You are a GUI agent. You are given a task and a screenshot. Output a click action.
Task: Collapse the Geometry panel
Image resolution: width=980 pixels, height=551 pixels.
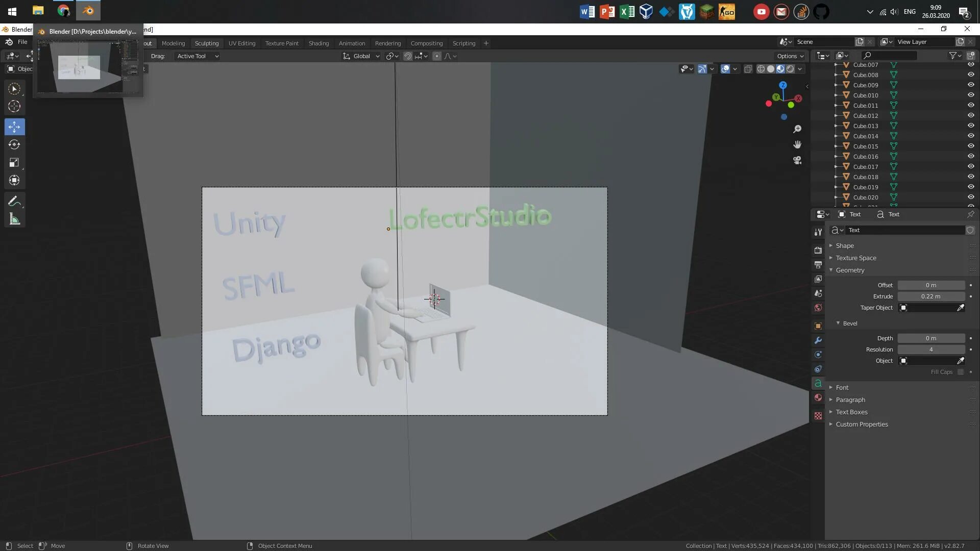pos(850,270)
